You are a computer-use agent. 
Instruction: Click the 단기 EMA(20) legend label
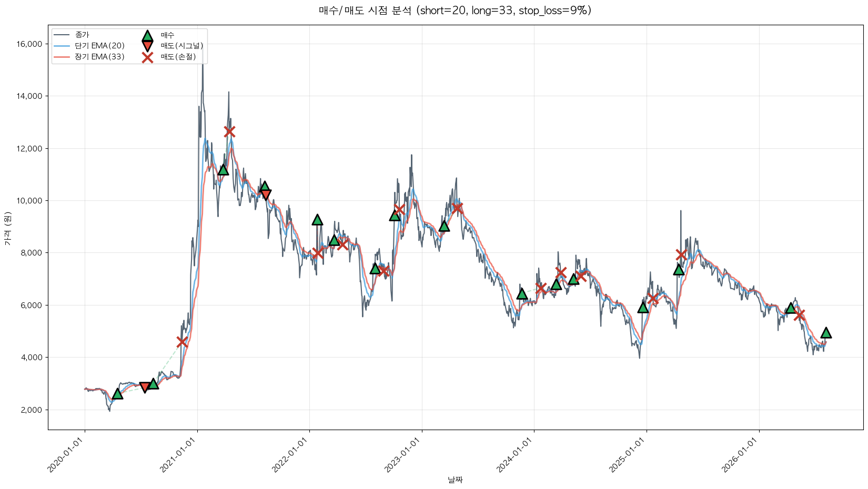click(x=100, y=46)
